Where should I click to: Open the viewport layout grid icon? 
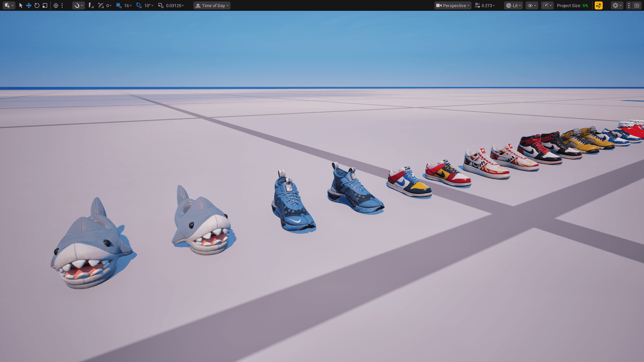[x=636, y=5]
